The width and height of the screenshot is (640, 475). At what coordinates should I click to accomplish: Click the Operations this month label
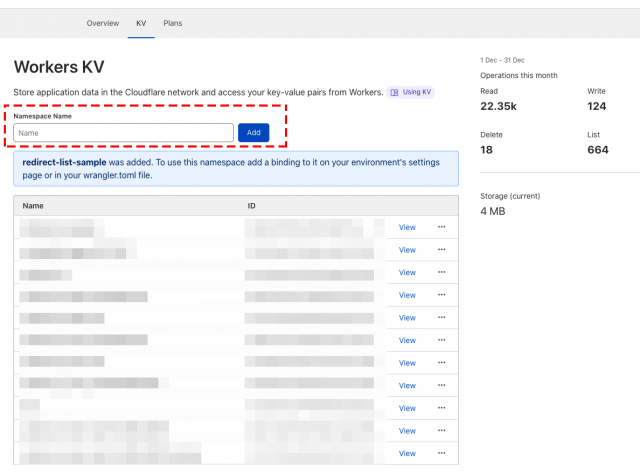519,75
